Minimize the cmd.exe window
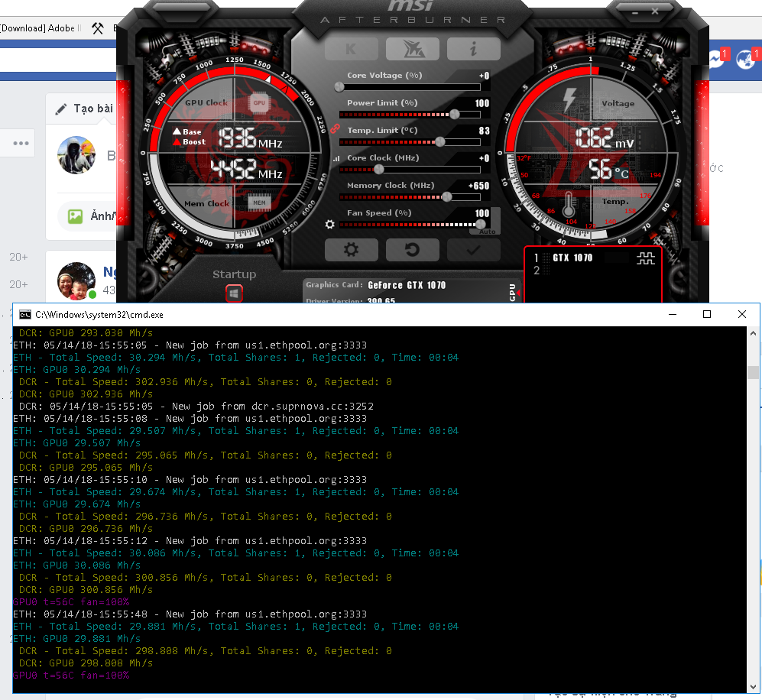Viewport: 762px width, 700px height. click(673, 314)
